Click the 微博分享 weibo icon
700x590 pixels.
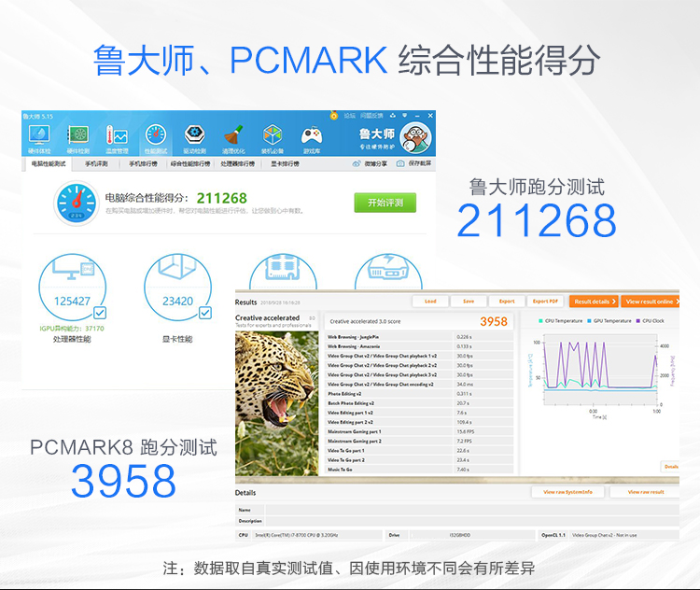357,164
